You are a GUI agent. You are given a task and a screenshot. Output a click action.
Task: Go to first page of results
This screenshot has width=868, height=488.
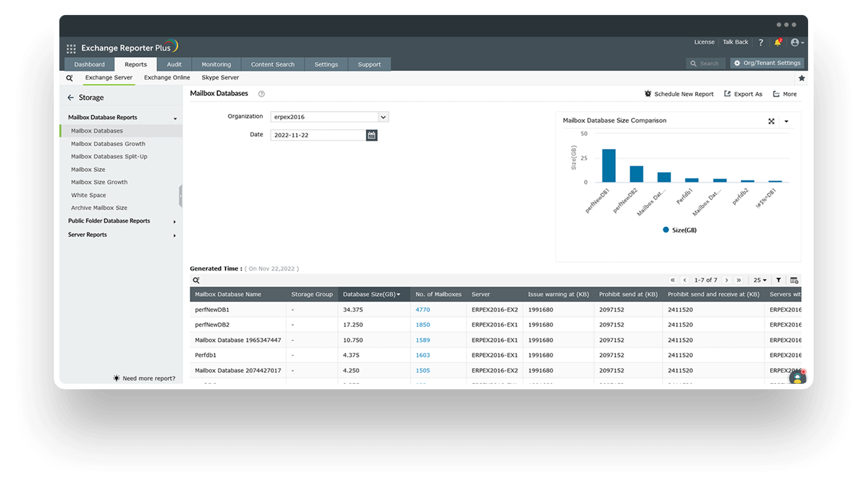pos(673,280)
